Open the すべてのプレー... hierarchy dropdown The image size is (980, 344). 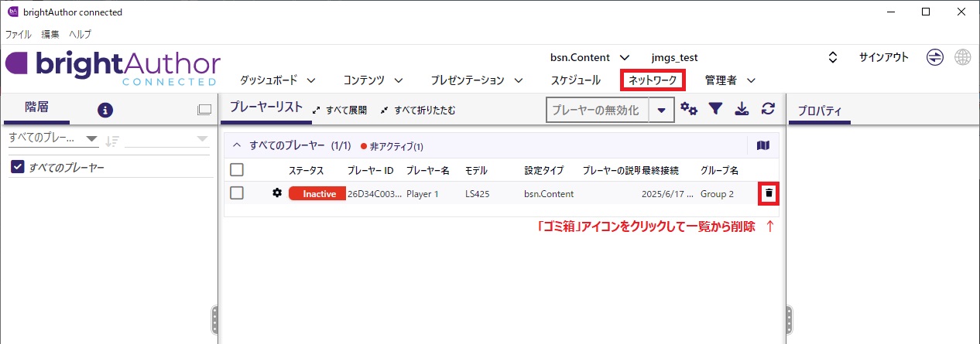(x=53, y=139)
